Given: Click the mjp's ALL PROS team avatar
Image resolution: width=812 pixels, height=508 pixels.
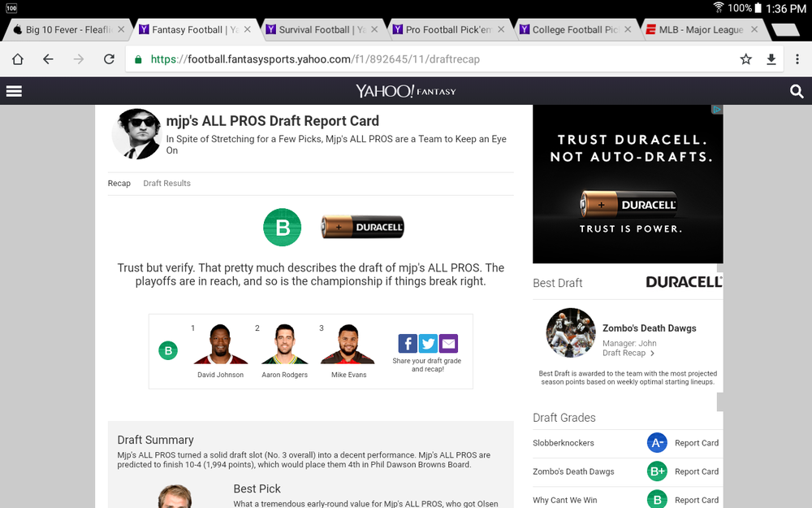Looking at the screenshot, I should click(x=136, y=134).
